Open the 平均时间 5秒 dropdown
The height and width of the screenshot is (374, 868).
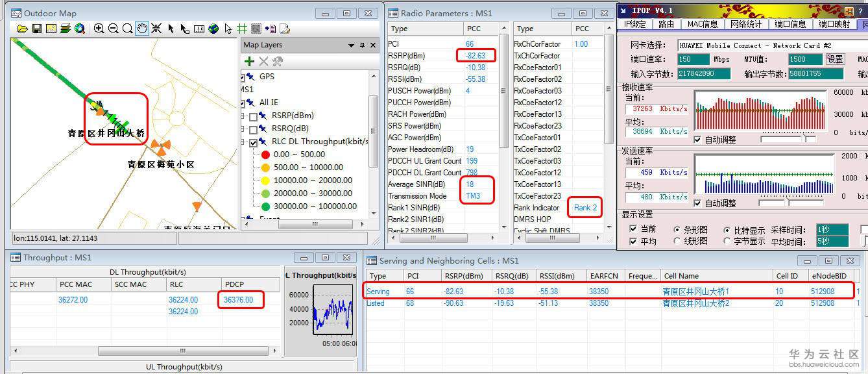(832, 242)
